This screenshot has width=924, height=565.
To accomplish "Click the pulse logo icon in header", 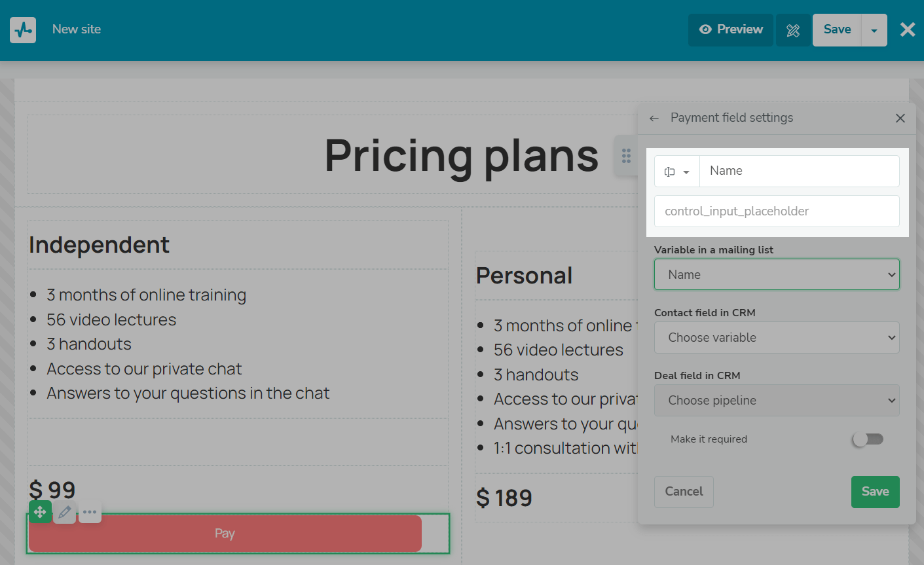I will [x=23, y=30].
